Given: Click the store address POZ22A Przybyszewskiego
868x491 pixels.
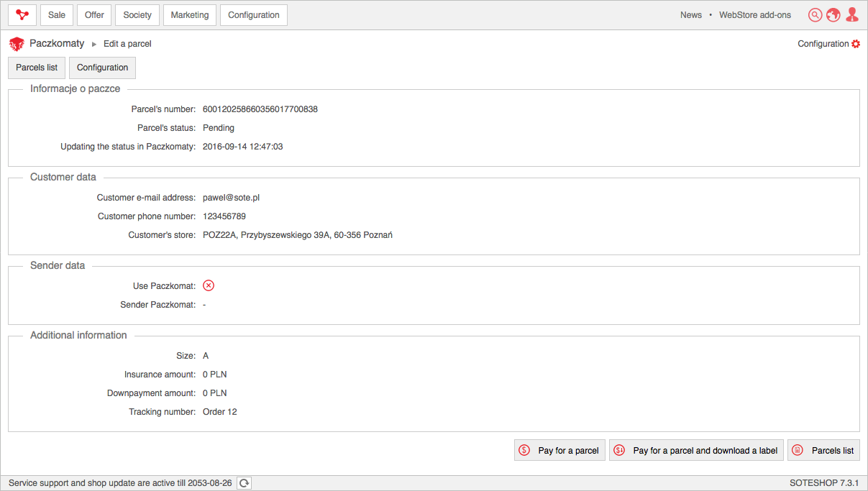Looking at the screenshot, I should pyautogui.click(x=298, y=235).
